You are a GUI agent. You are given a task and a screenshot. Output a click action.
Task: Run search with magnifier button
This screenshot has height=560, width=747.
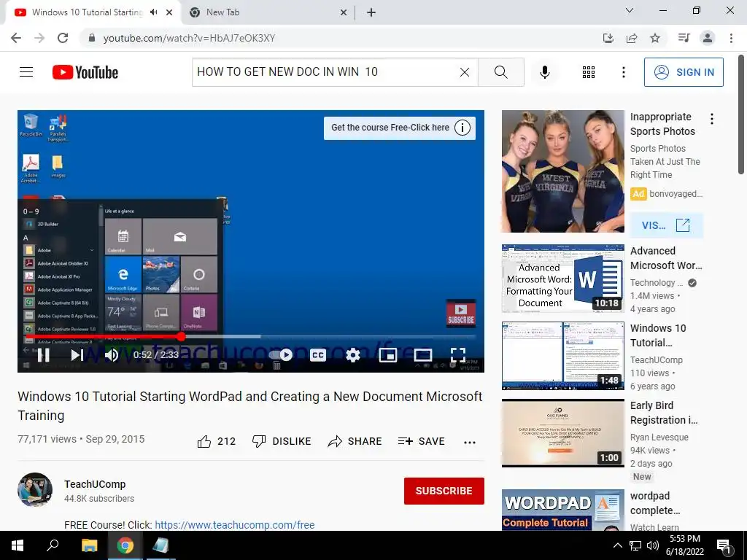tap(500, 72)
